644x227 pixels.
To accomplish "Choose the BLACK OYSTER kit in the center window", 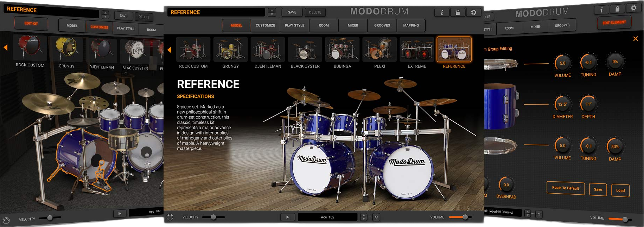I will pos(305,50).
